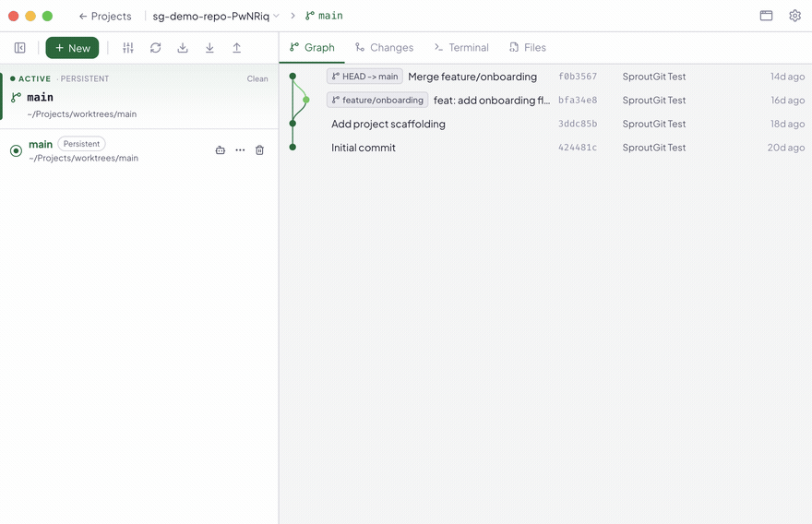Go back to Projects
The image size is (812, 524).
point(105,16)
